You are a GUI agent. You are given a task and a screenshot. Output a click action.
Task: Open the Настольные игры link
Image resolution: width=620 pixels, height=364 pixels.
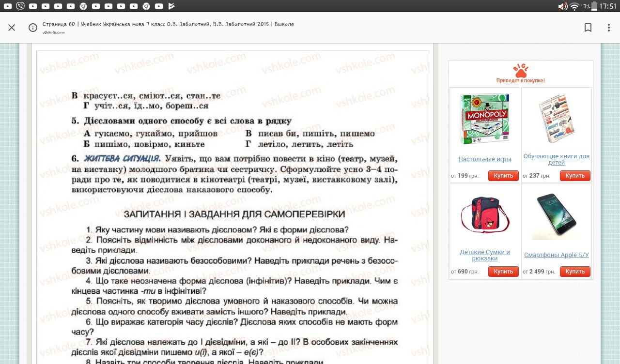[x=484, y=159]
